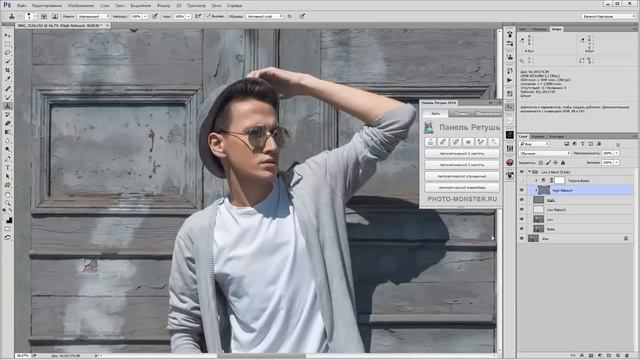
Task: Collapse the Low 2 Band layer group
Action: 529,172
